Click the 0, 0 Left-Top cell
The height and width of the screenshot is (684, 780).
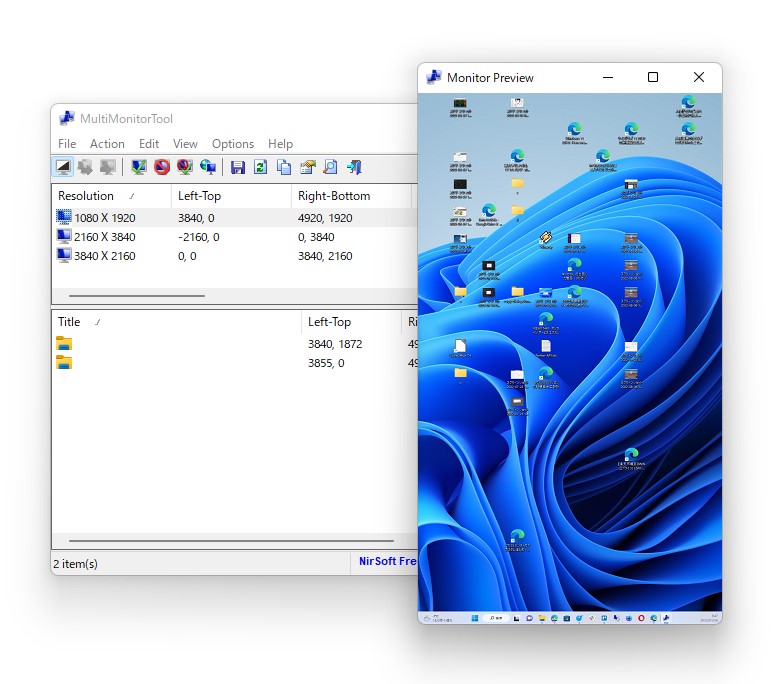(x=187, y=256)
